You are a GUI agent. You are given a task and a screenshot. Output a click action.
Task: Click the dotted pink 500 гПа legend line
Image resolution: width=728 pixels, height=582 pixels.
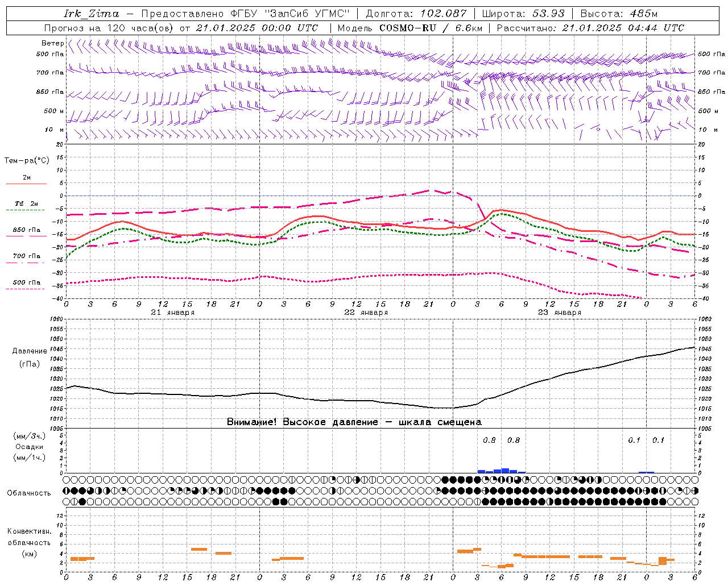point(26,289)
